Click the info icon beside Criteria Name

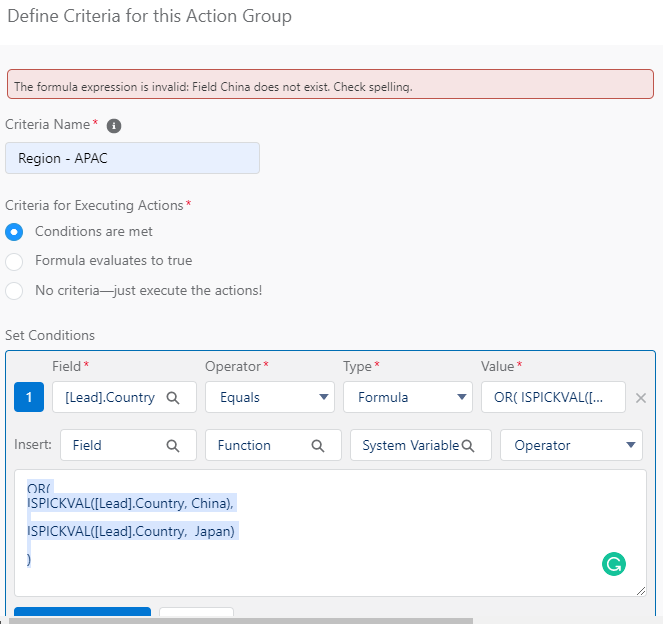113,126
